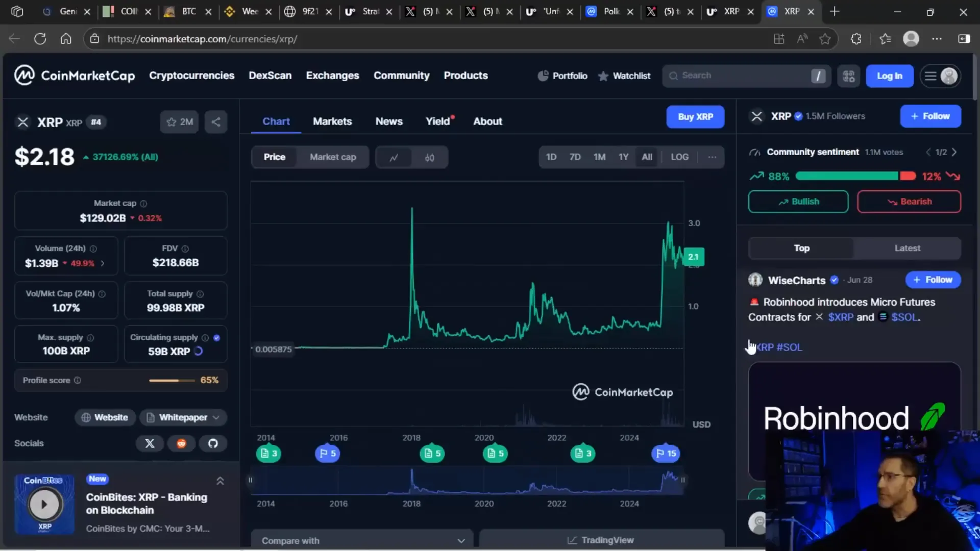Screen dimensions: 980x551
Task: Collapse the CoinBites card chevrons
Action: coord(220,481)
